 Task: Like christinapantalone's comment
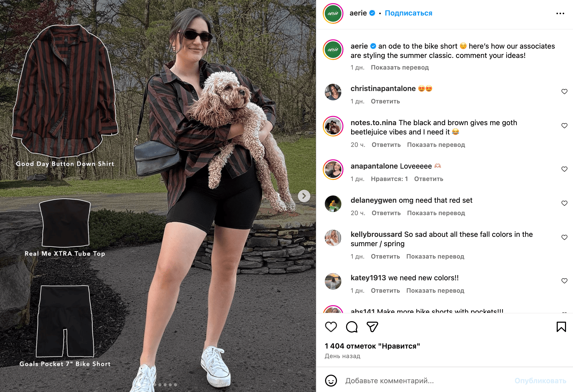click(564, 92)
